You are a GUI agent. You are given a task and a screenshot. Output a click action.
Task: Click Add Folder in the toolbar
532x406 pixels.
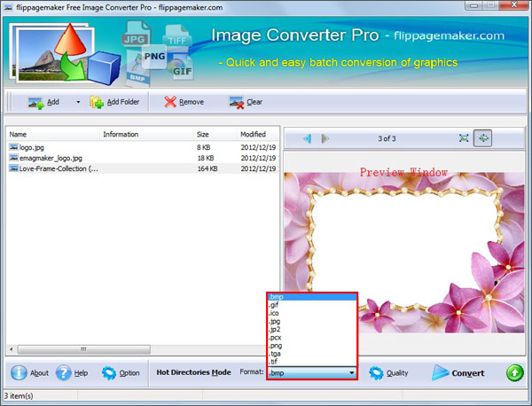tap(114, 102)
